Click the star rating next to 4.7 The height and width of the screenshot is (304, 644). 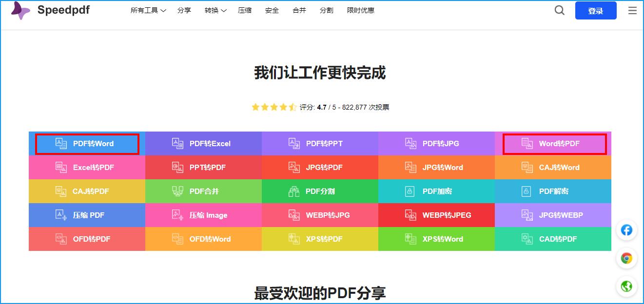(273, 107)
